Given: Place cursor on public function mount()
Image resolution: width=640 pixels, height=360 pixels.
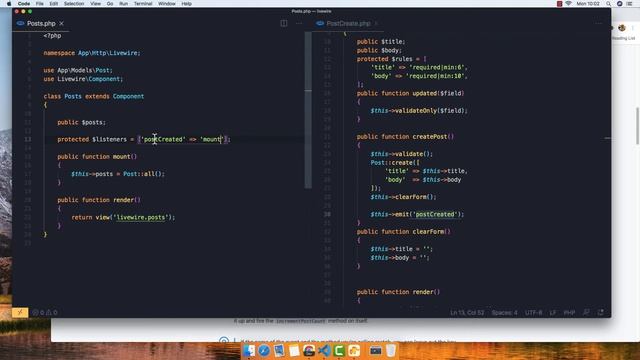Looking at the screenshot, I should pos(97,157).
